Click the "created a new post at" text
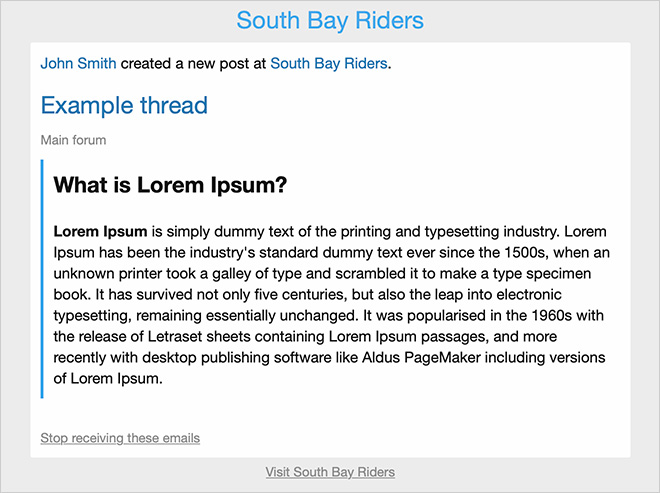The image size is (660, 493). (x=194, y=63)
